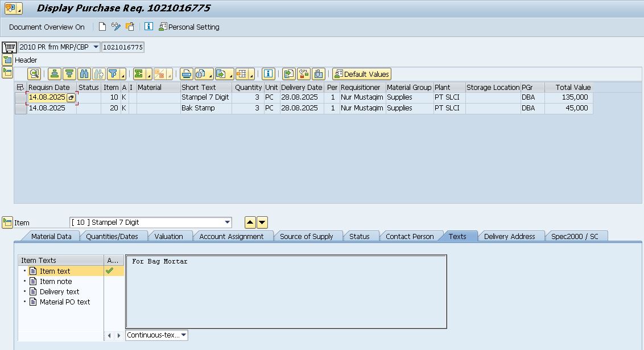Click the Requisn Date column header
Viewport: 644px width, 350px height.
[x=51, y=87]
